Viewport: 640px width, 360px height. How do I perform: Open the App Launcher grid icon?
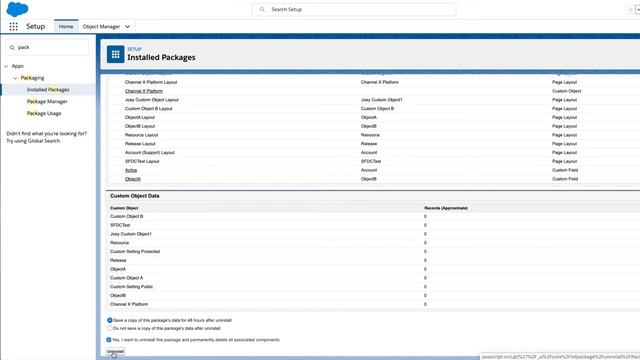click(x=13, y=27)
